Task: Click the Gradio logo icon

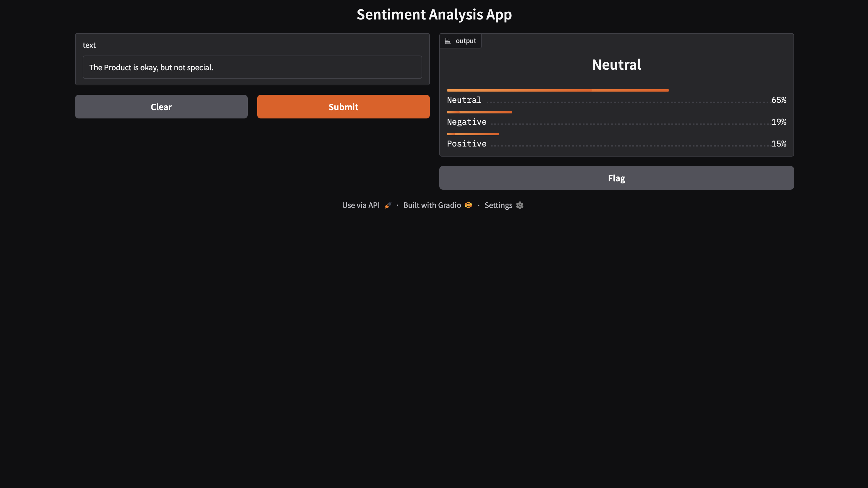Action: click(468, 205)
